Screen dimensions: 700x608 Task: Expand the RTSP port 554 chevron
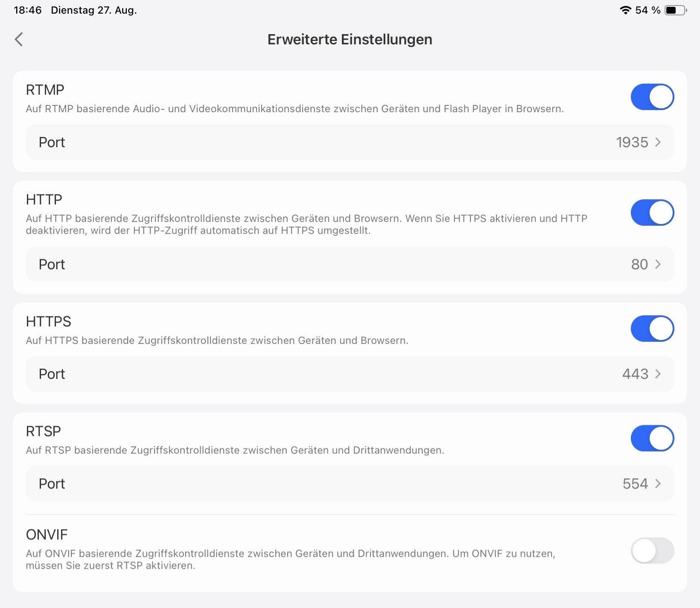click(658, 484)
